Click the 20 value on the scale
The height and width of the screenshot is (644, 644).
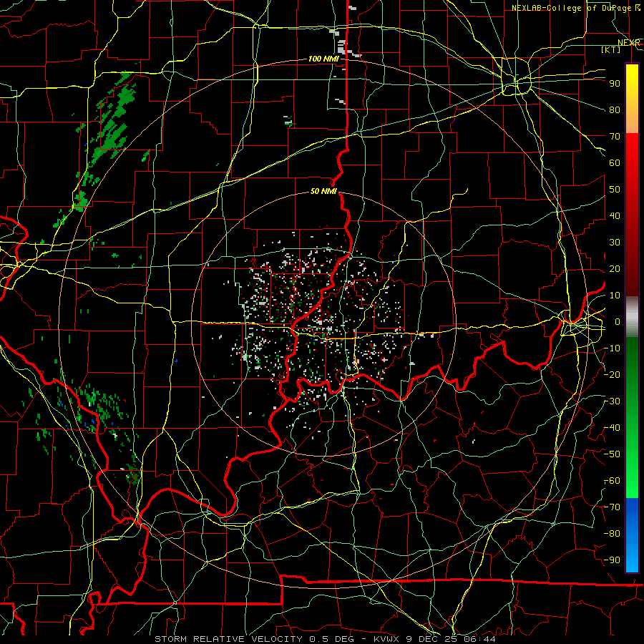[615, 269]
